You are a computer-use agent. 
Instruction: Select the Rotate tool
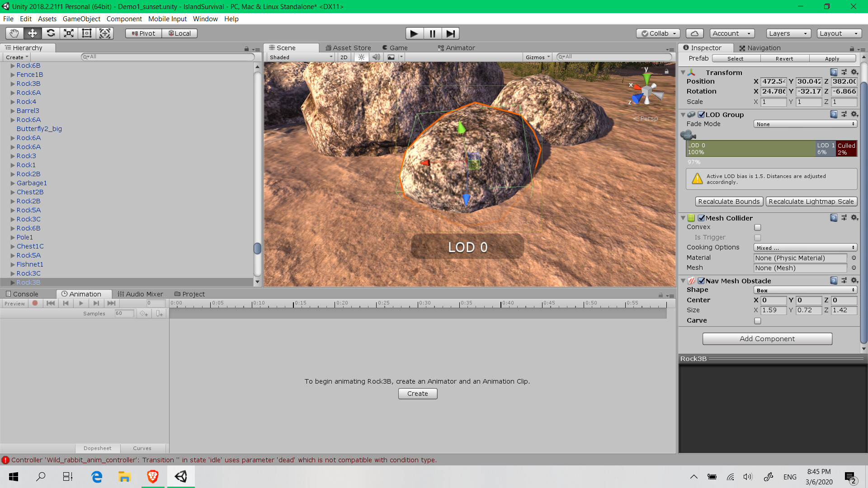(x=50, y=33)
